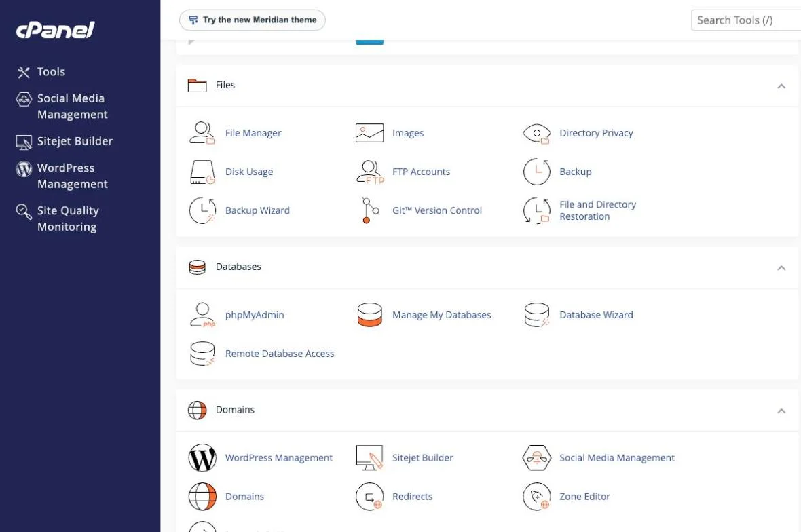Screen dimensions: 801x532
Task: Click the Directory Privacy eye icon
Action: [537, 133]
